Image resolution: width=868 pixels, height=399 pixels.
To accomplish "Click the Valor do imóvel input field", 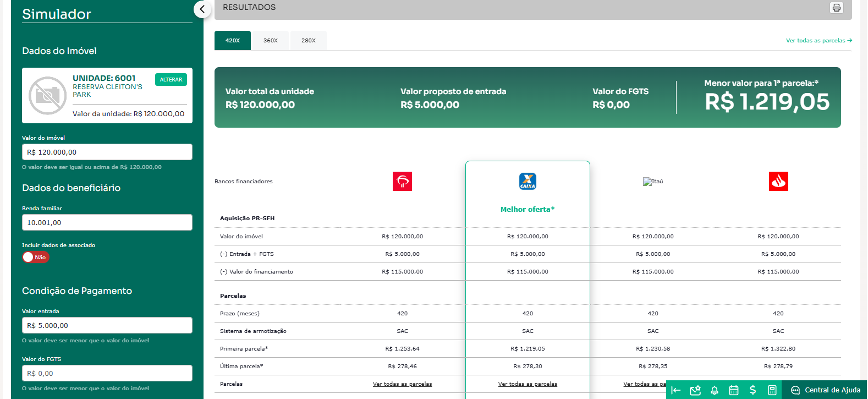I will pyautogui.click(x=107, y=152).
